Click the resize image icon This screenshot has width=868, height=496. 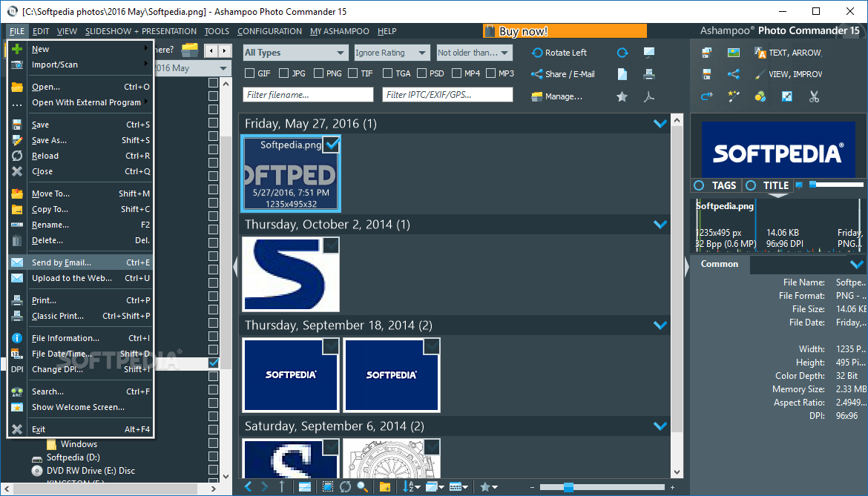coord(786,97)
